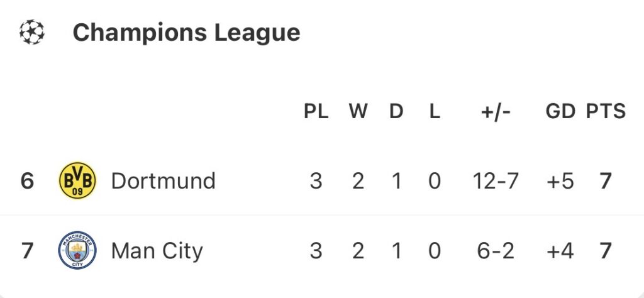Open the Champions League title link
The height and width of the screenshot is (298, 644).
click(186, 32)
